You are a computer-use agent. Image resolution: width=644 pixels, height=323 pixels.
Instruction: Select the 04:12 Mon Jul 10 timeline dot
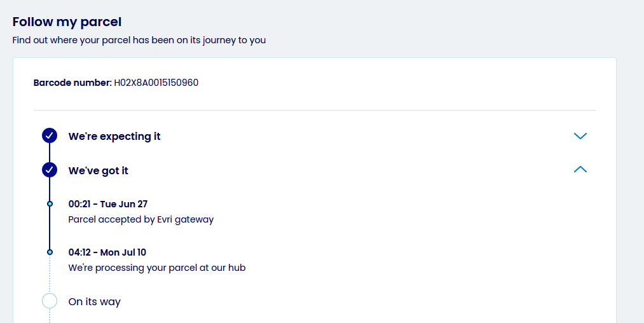click(50, 252)
